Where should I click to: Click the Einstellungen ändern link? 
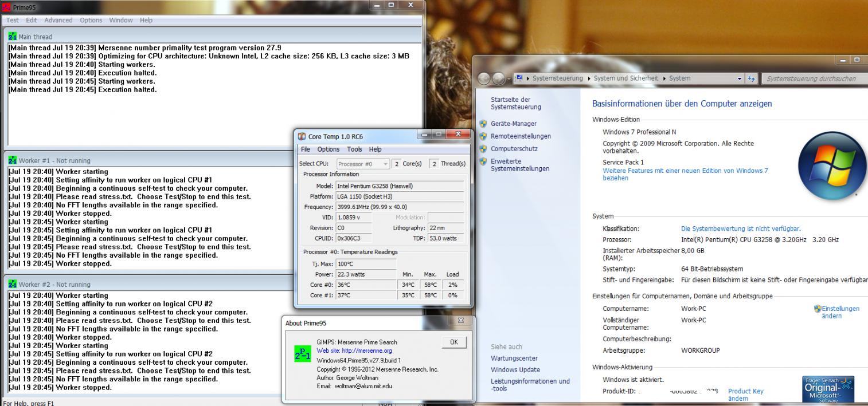[x=840, y=312]
